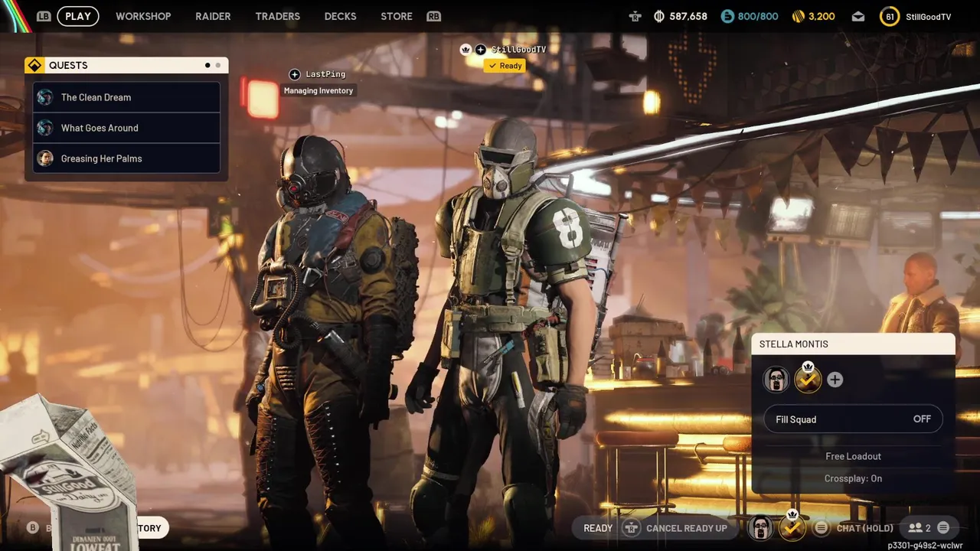Viewport: 980px width, 551px height.
Task: Click the 800/800 blue currency value
Action: [x=758, y=16]
